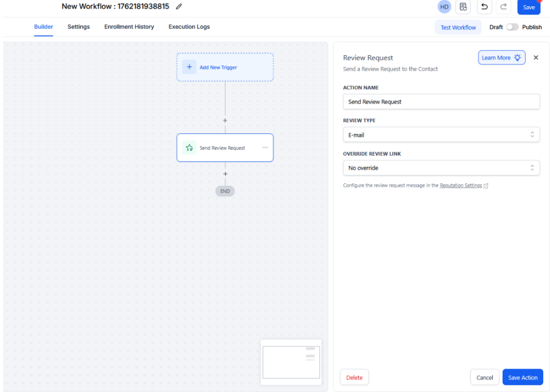Click plus icon above Send Review Request node

point(225,121)
